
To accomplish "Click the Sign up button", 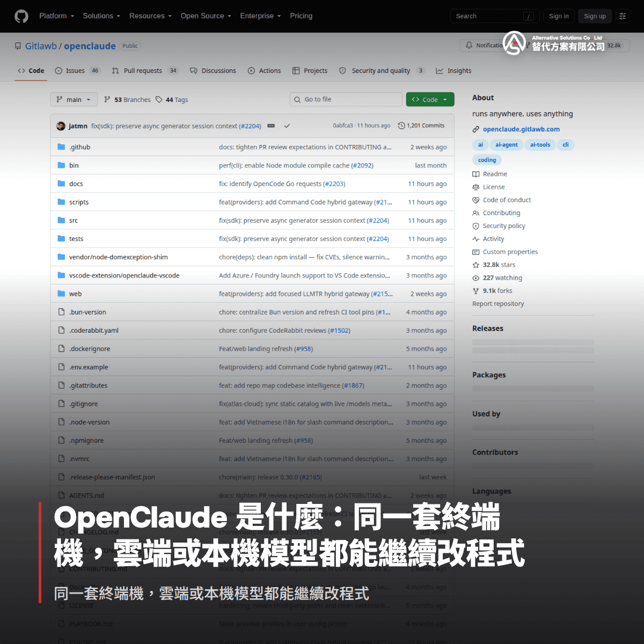I will [595, 16].
